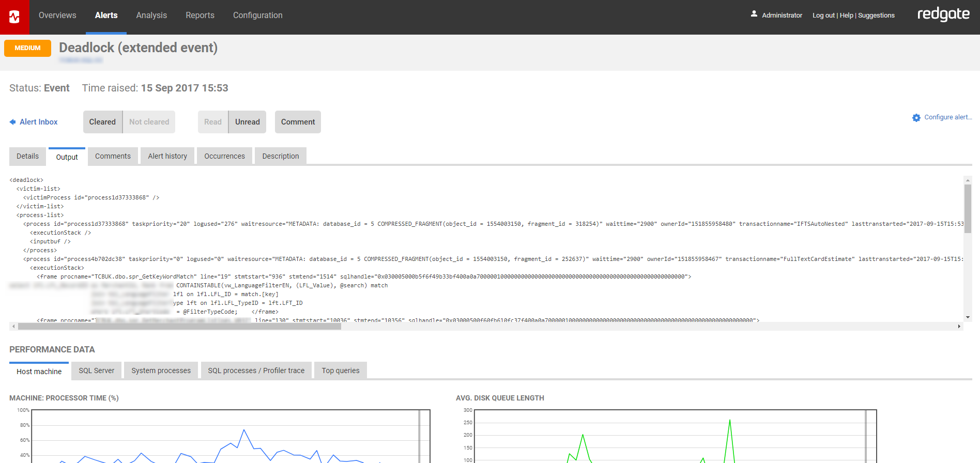Click the output scroll down arrow

click(968, 317)
